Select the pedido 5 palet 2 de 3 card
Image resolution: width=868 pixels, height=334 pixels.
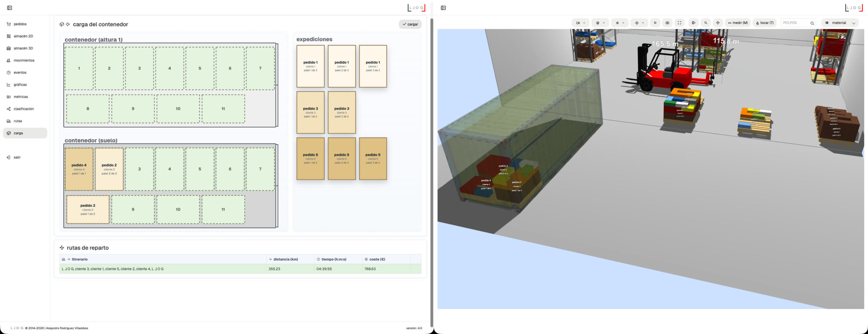(341, 158)
